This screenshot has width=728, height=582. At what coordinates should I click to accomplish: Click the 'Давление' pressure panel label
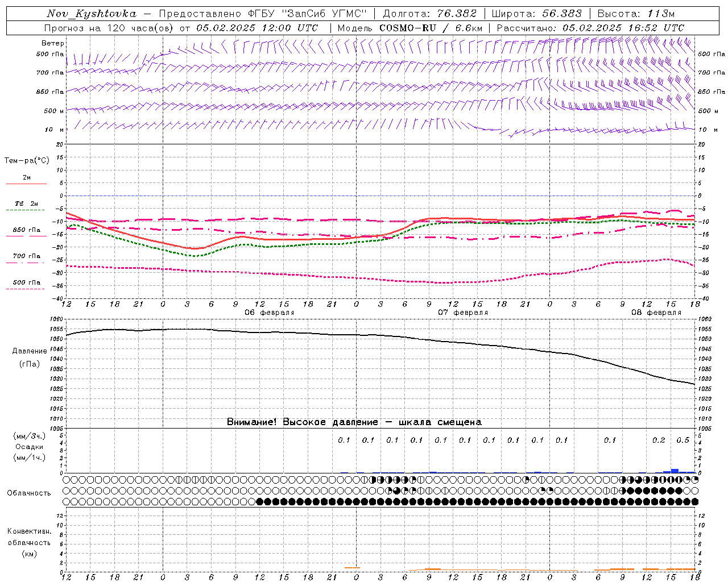30,351
